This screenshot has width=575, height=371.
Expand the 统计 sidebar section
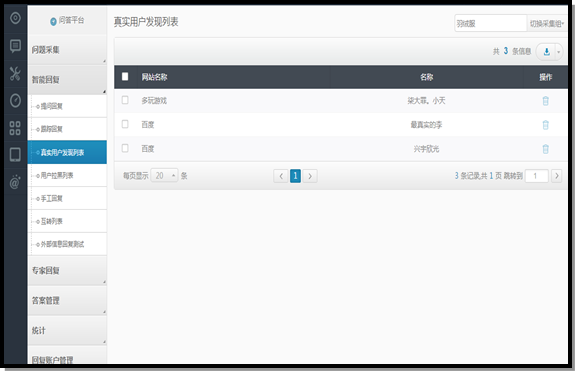point(67,330)
